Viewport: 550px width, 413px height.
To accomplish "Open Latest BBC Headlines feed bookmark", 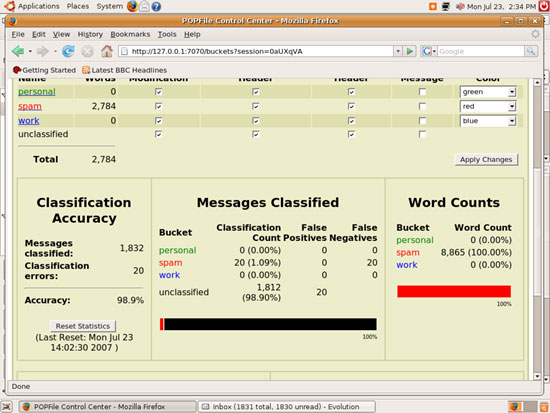I will [125, 70].
